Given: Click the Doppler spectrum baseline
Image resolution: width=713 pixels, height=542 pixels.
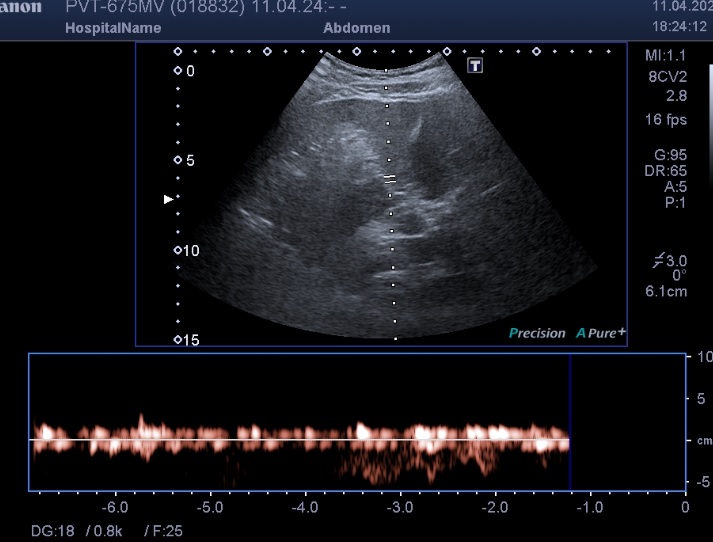Looking at the screenshot, I should pyautogui.click(x=300, y=440).
